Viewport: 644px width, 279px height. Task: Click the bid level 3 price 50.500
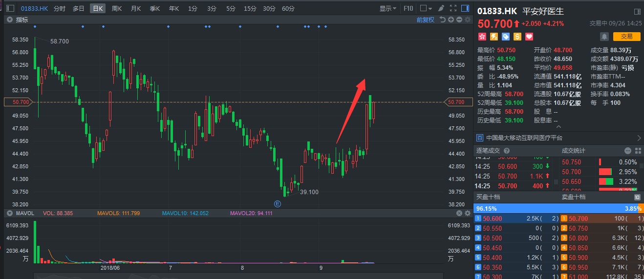click(493, 239)
